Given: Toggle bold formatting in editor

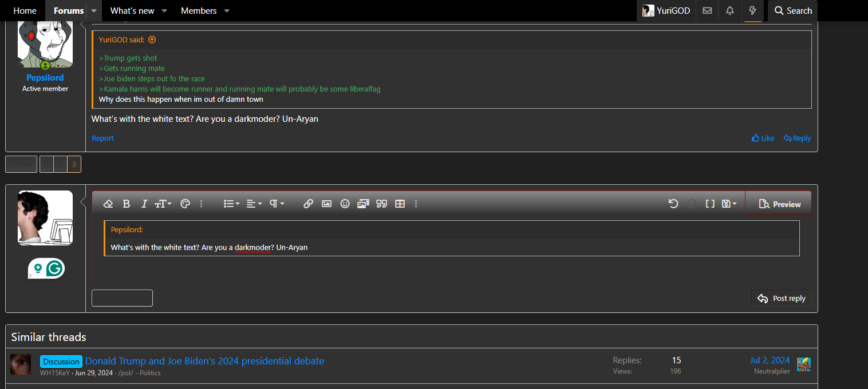Looking at the screenshot, I should [127, 204].
